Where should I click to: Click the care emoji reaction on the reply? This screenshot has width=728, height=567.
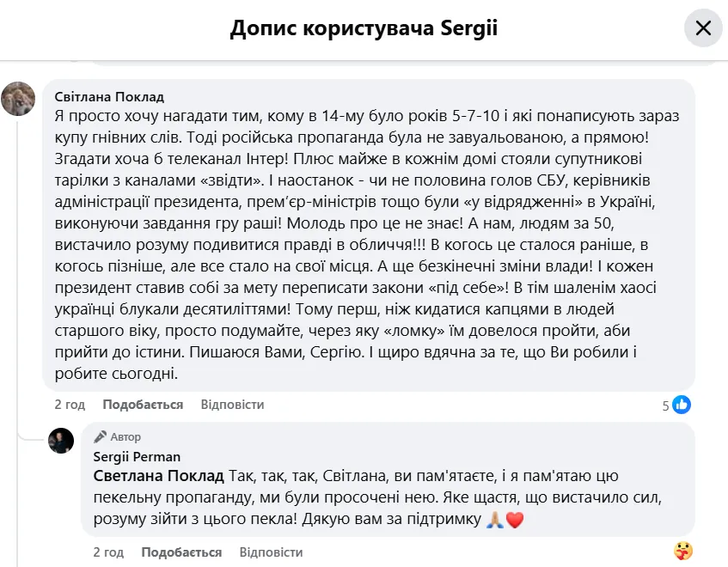point(683,551)
